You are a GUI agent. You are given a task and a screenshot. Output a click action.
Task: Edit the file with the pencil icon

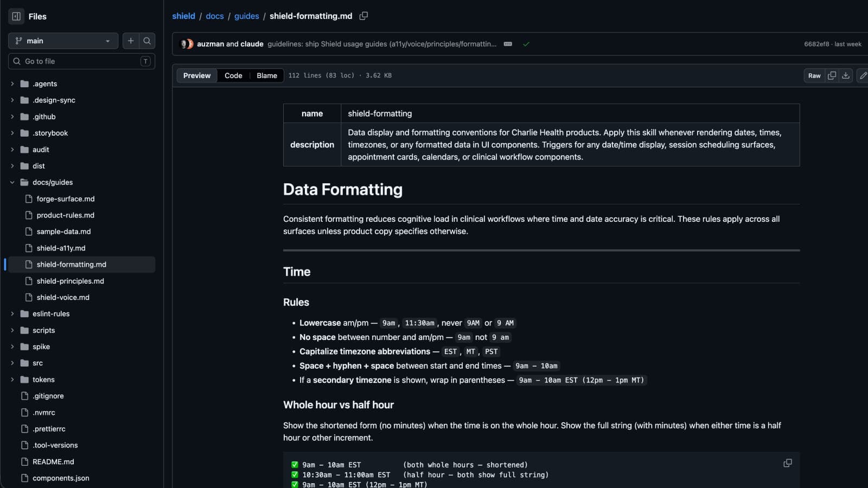(863, 75)
